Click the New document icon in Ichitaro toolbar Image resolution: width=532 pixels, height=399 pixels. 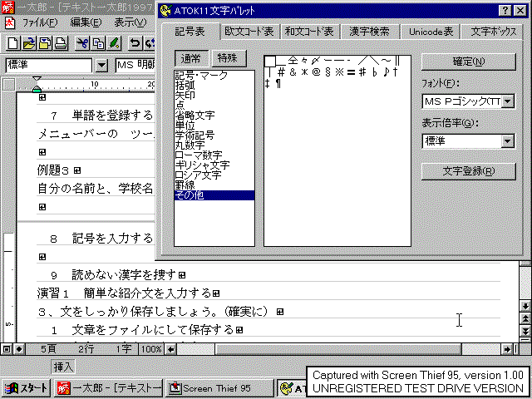(x=13, y=43)
